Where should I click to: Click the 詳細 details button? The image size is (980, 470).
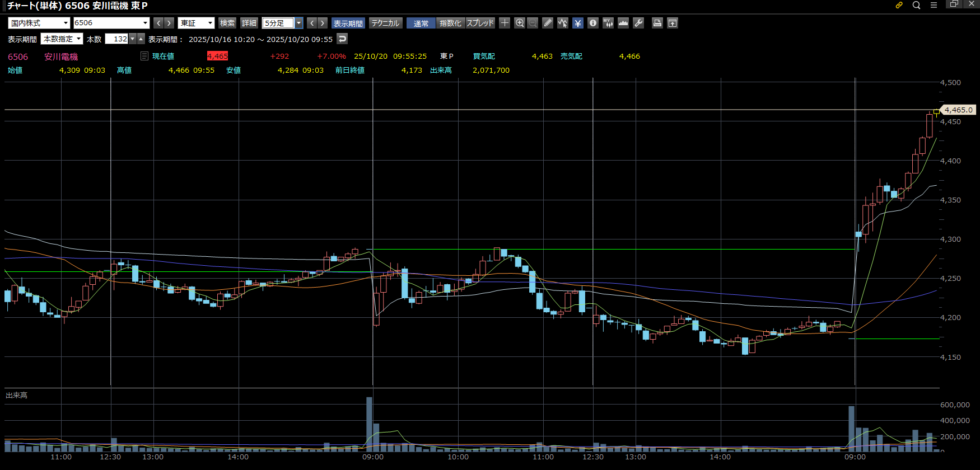click(249, 23)
